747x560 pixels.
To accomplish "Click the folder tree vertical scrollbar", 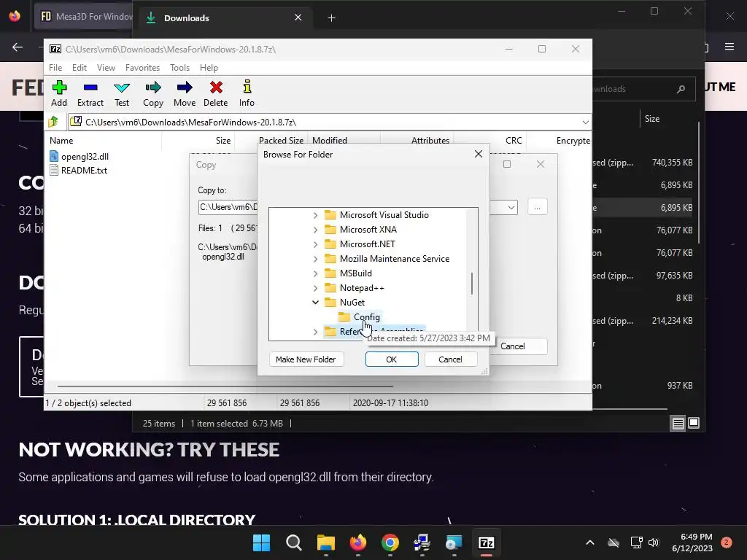I will pyautogui.click(x=472, y=284).
